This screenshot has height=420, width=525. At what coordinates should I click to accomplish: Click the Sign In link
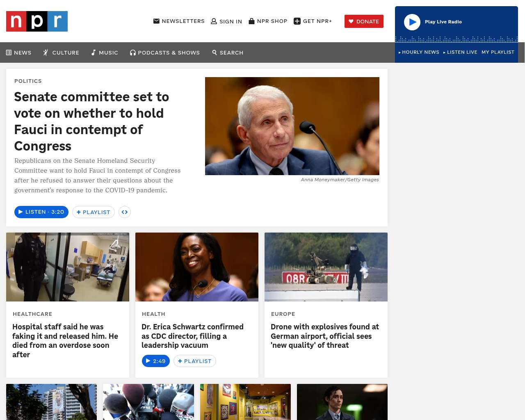click(226, 21)
